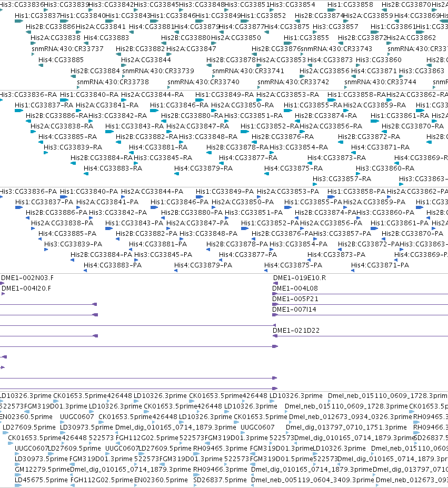Open the His2B:CG33870-RA transcript label

pyautogui.click(x=413, y=126)
